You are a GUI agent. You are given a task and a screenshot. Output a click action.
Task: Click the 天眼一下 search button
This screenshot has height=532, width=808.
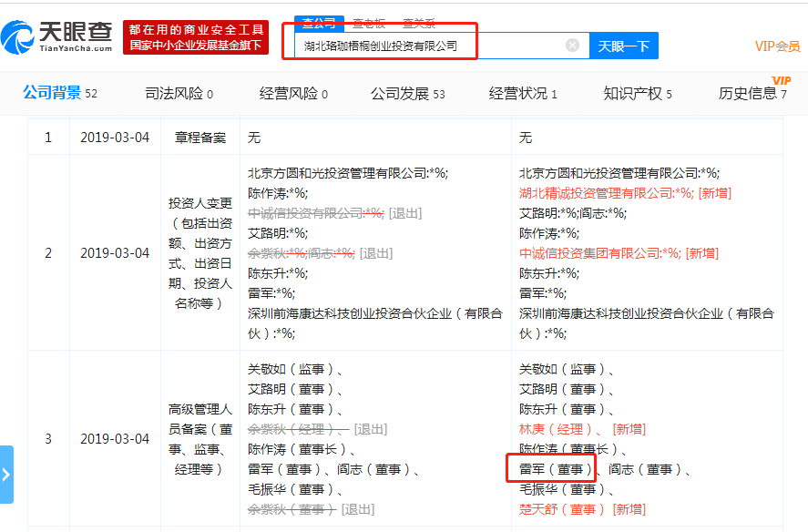pyautogui.click(x=623, y=46)
